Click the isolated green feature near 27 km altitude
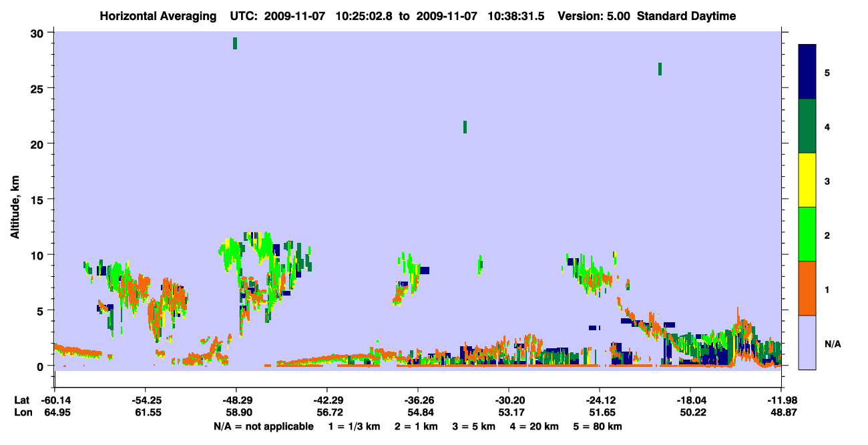The width and height of the screenshot is (868, 445). [x=660, y=69]
